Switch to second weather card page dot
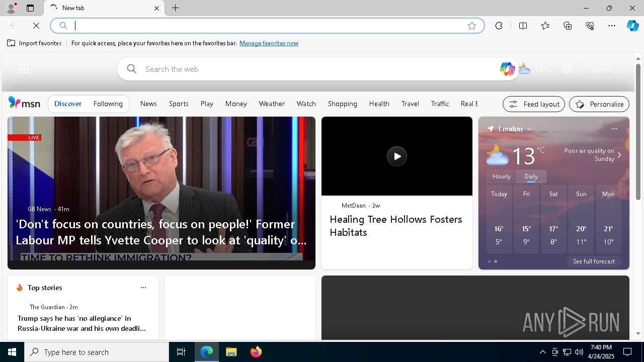The image size is (644, 362). click(496, 261)
